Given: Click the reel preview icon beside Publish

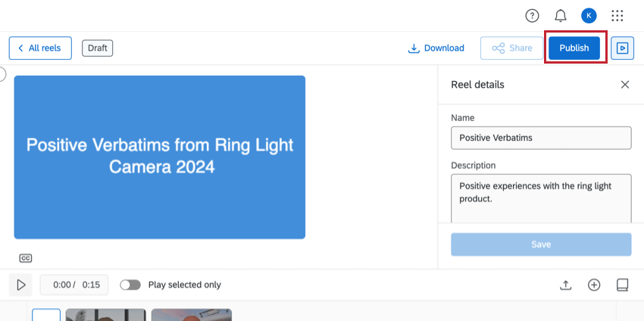Looking at the screenshot, I should [x=622, y=48].
